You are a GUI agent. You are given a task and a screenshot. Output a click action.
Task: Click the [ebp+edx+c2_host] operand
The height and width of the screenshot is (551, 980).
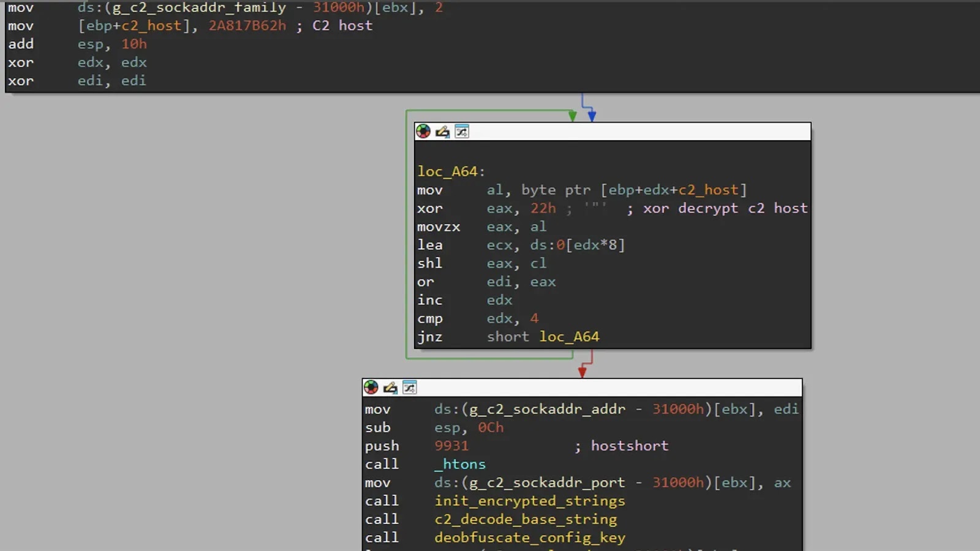(674, 190)
